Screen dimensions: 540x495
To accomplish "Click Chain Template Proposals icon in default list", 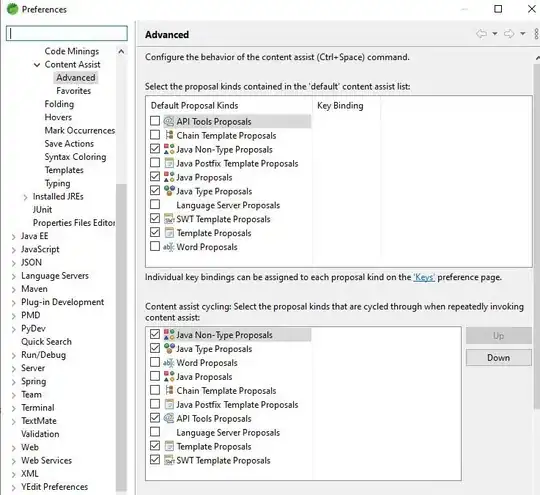I will pyautogui.click(x=169, y=135).
